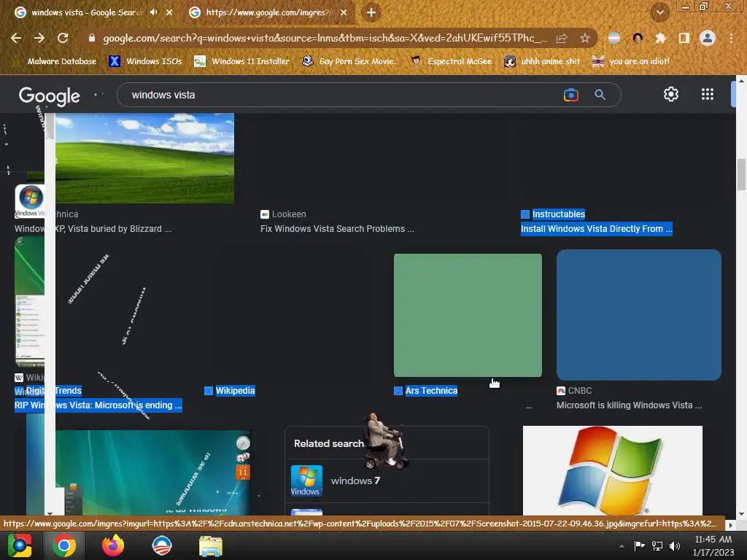This screenshot has width=747, height=560.
Task: Bookmark this page with the star icon
Action: [x=584, y=38]
